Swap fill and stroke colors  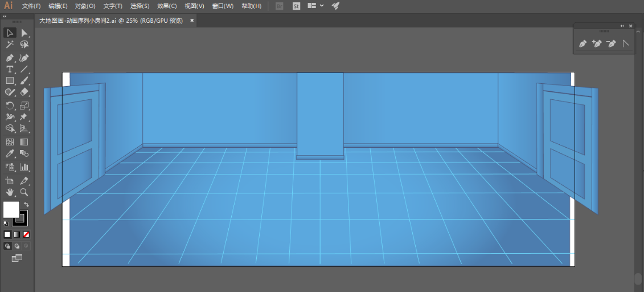(26, 204)
